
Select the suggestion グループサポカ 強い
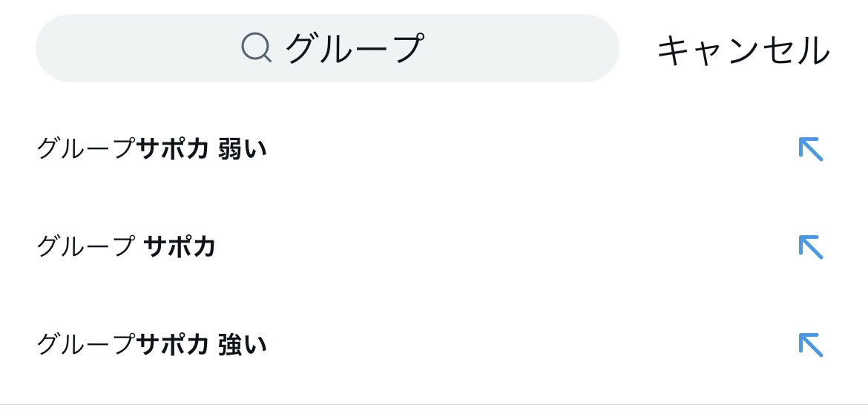tap(151, 344)
